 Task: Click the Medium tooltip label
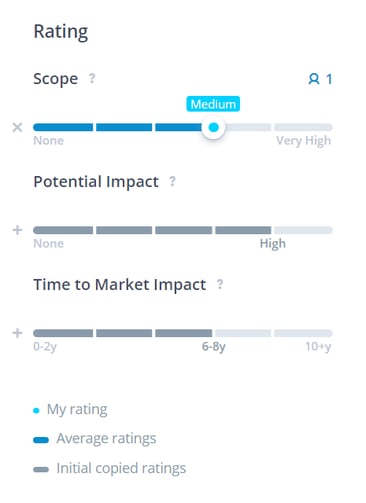[x=213, y=104]
